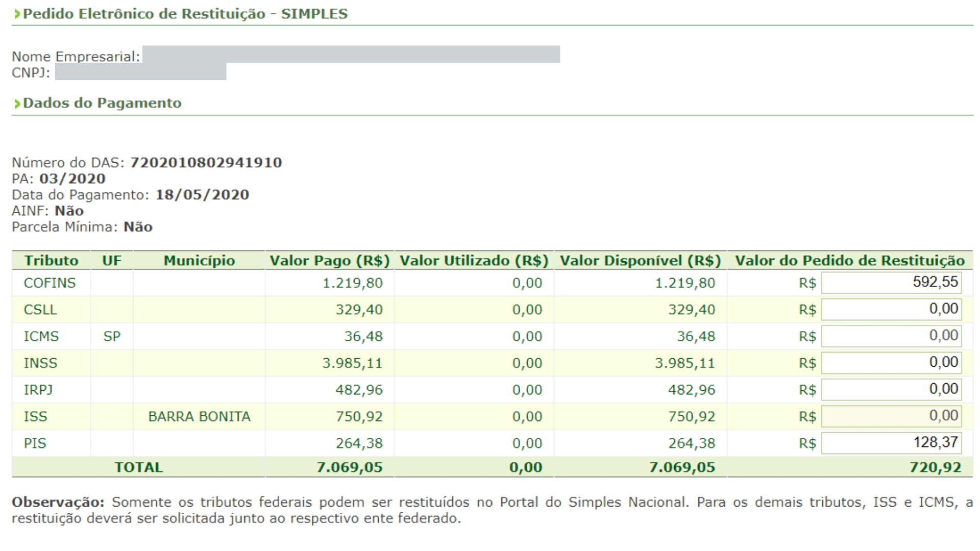Click the UF column header
Viewport: 980px width, 551px height.
(112, 260)
